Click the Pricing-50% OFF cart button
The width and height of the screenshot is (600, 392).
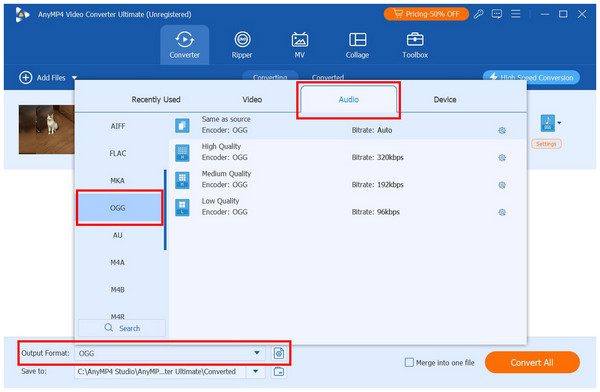[426, 14]
